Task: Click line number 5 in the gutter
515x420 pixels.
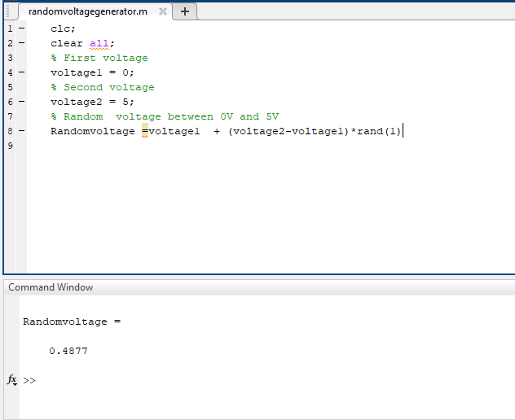Action: (10, 87)
